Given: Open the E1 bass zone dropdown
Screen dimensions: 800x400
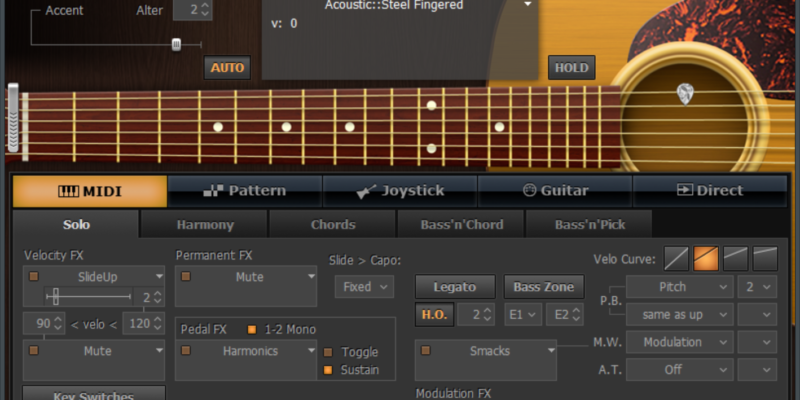Looking at the screenshot, I should point(523,315).
